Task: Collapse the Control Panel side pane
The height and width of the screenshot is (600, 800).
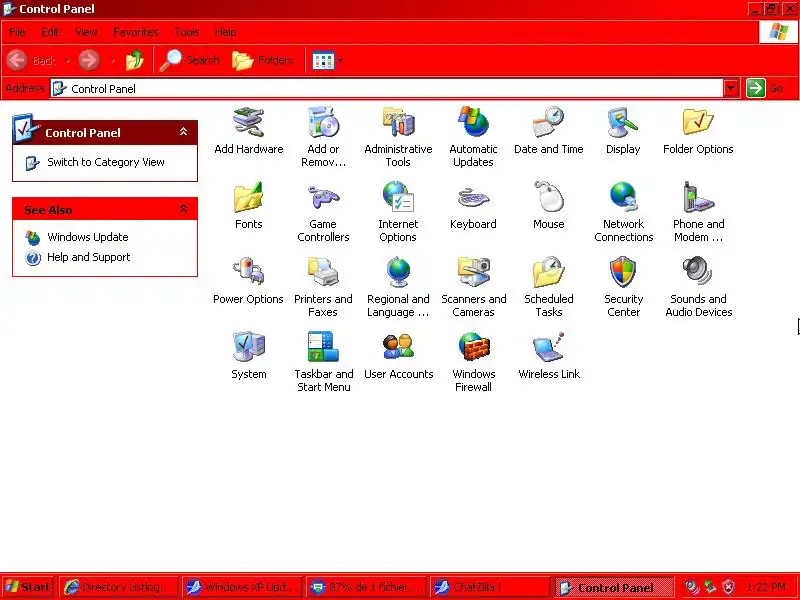Action: [184, 132]
